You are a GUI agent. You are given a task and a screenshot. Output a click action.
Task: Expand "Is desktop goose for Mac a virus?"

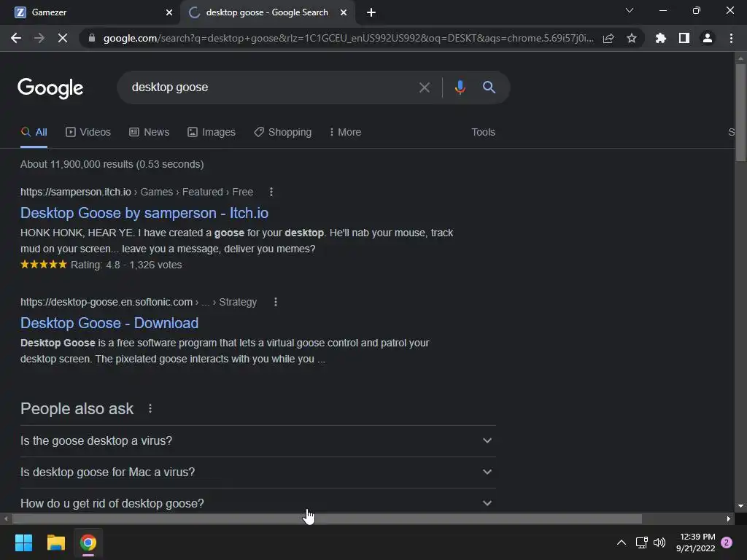coord(258,472)
